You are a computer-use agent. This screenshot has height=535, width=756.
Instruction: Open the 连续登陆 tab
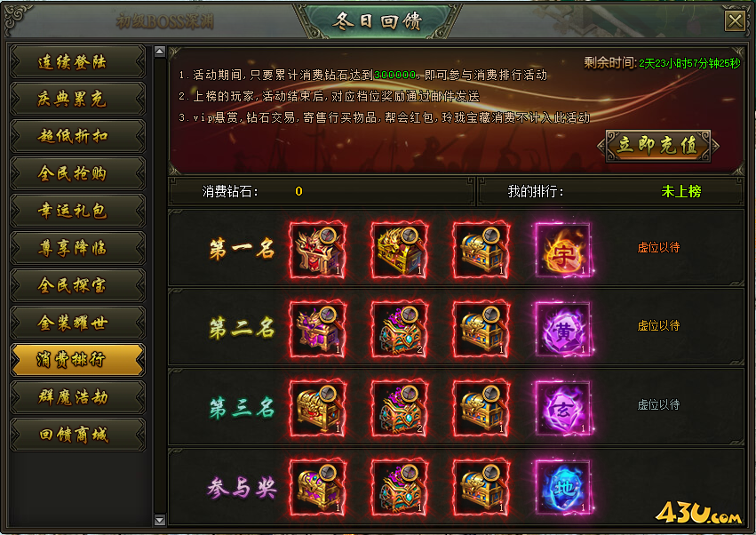tap(77, 61)
